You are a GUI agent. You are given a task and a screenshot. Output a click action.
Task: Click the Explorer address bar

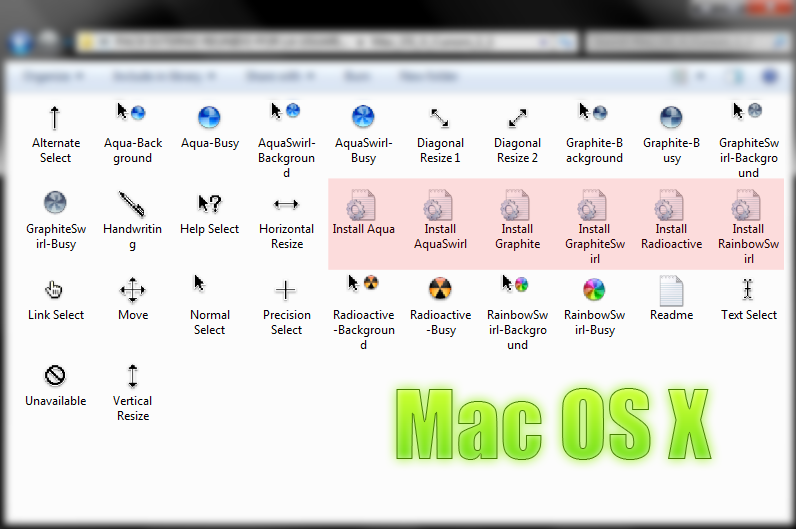(x=327, y=42)
